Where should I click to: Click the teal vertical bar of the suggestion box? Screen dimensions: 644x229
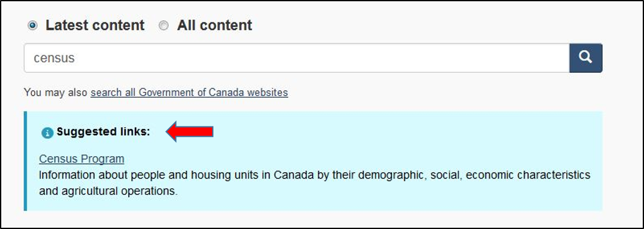pyautogui.click(x=26, y=161)
